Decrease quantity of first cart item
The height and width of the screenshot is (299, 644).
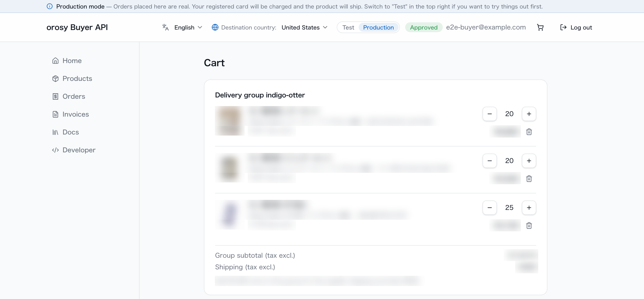tap(489, 114)
